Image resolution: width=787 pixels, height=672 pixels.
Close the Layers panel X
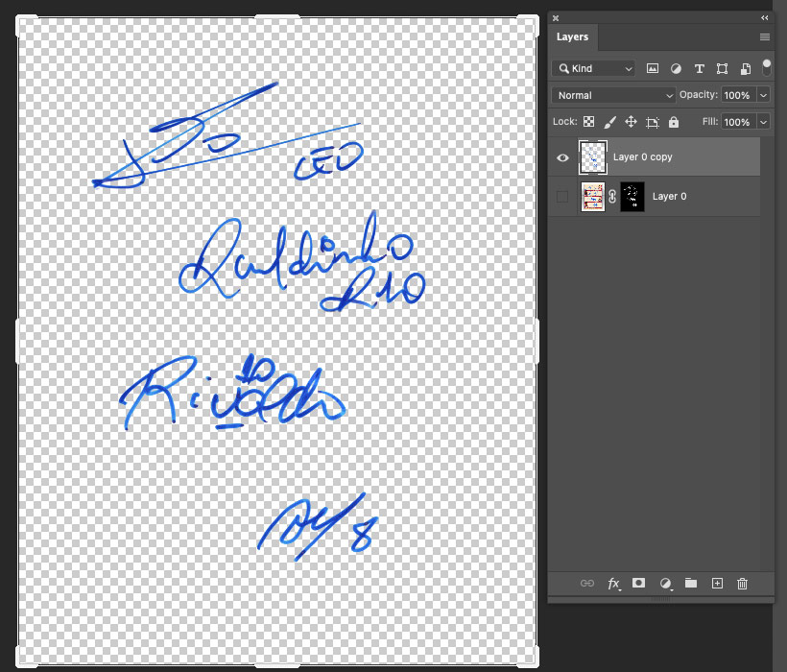[556, 18]
